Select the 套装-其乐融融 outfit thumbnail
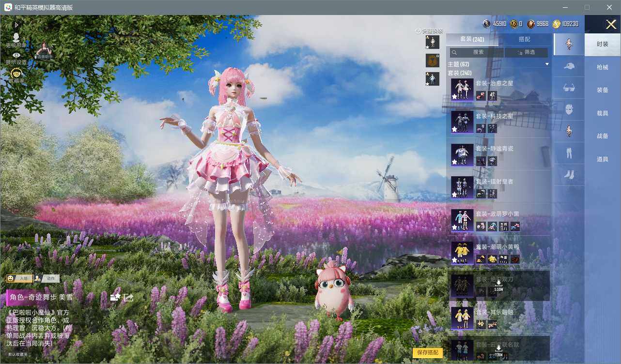This screenshot has width=621, height=364. coord(462,318)
